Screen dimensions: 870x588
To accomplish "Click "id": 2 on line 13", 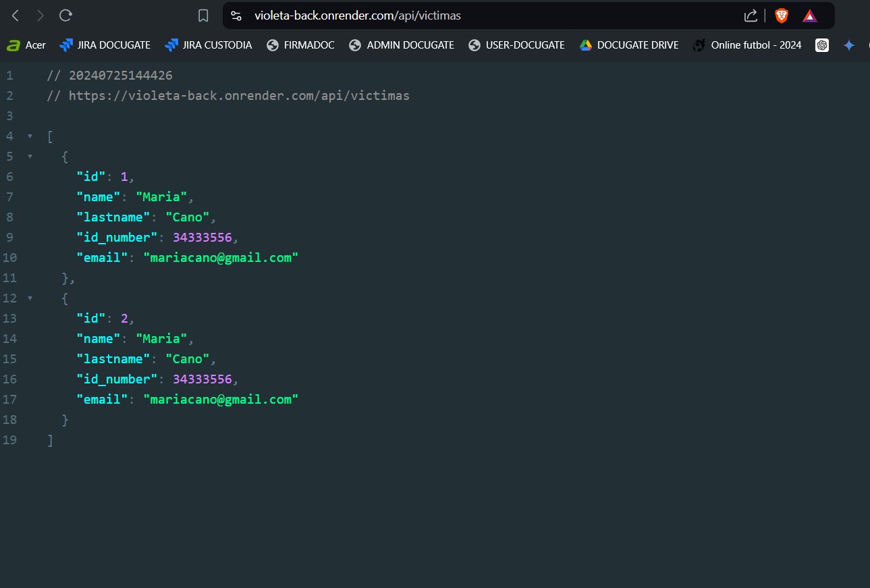I will pyautogui.click(x=105, y=319).
